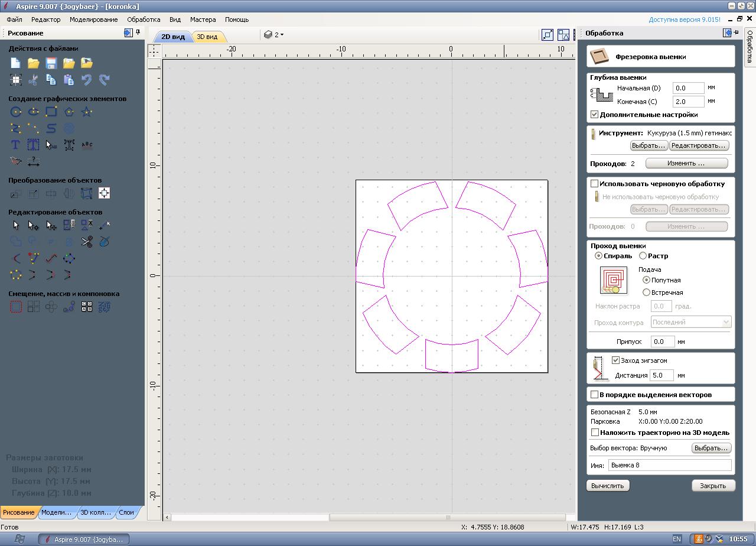Image resolution: width=756 pixels, height=546 pixels.
Task: Click the Имя input field
Action: click(669, 465)
